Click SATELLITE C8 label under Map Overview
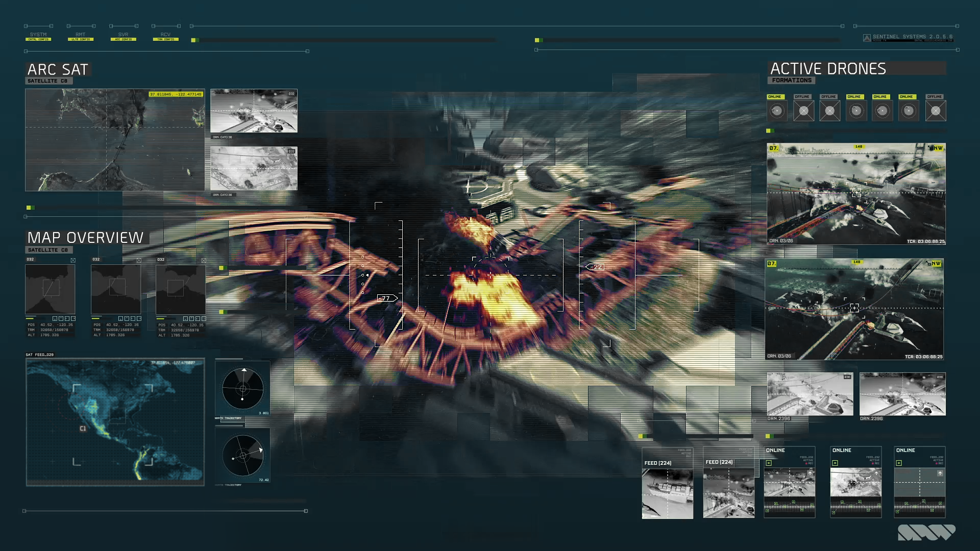This screenshot has height=551, width=980. click(x=48, y=250)
